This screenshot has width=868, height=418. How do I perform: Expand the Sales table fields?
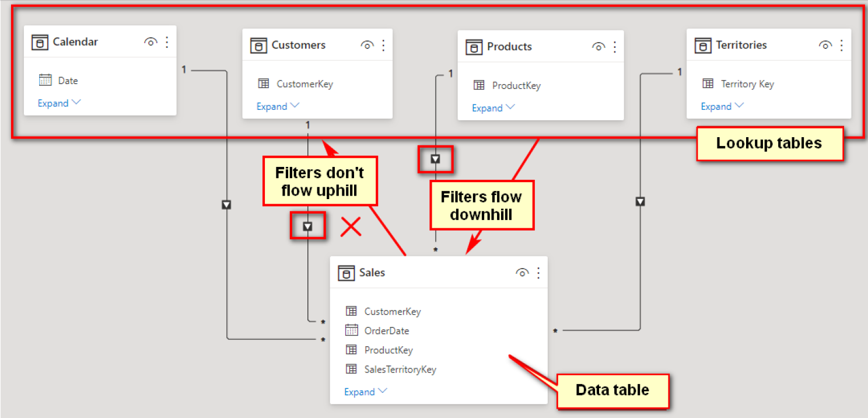[366, 392]
